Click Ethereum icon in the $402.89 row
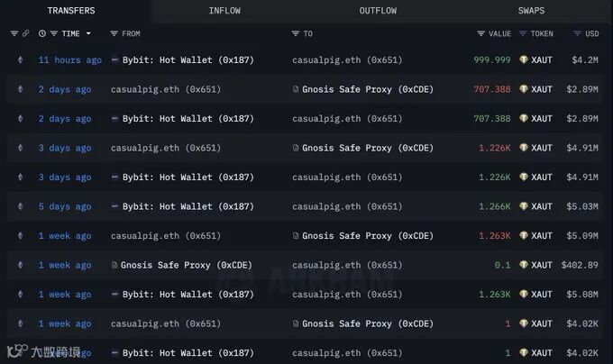The width and height of the screenshot is (613, 364). (x=21, y=265)
